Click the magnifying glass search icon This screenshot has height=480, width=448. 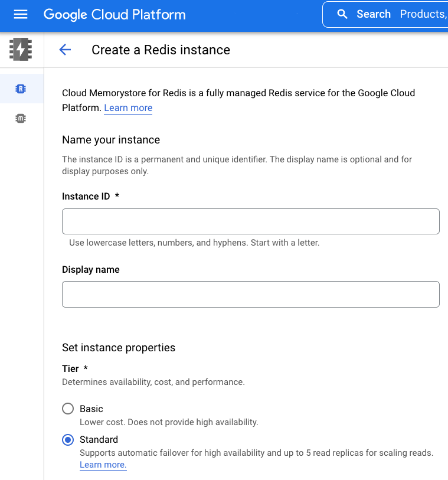[342, 14]
